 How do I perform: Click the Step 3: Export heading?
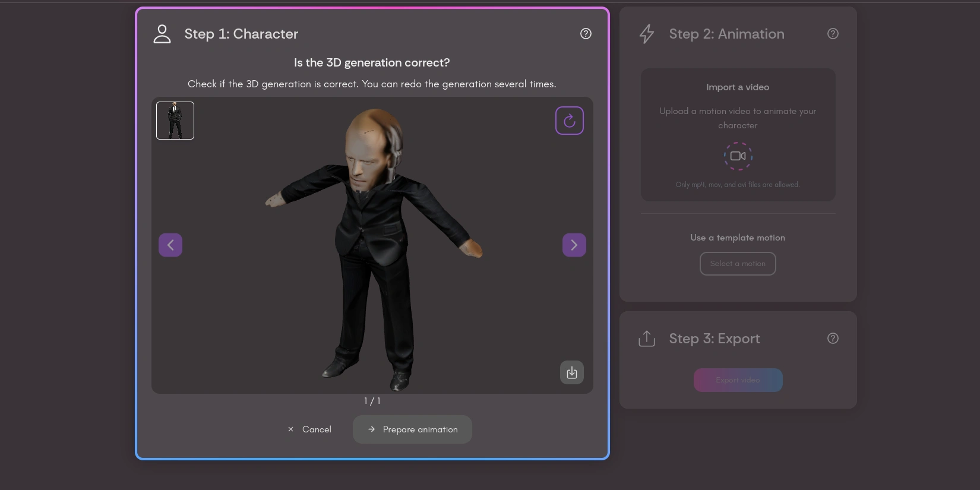coord(714,339)
